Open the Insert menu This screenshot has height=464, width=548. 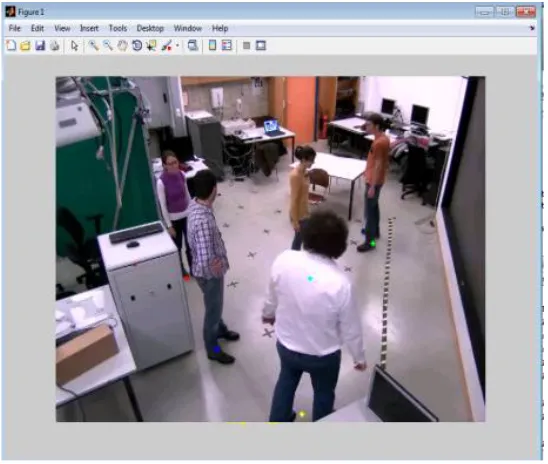click(89, 28)
